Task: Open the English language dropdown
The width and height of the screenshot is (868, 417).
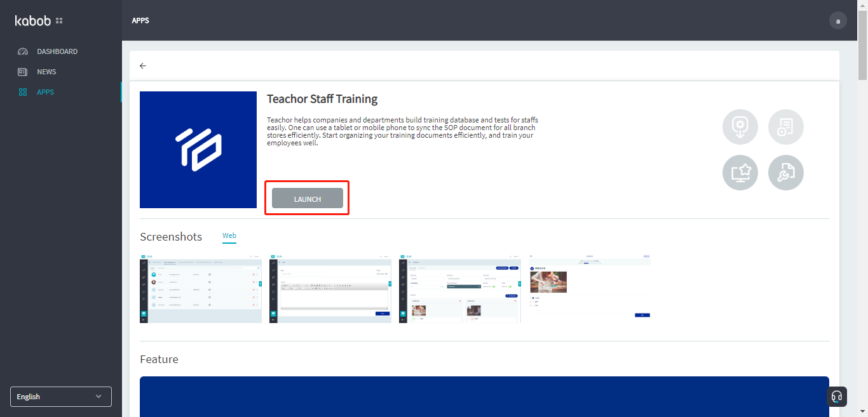Action: (61, 397)
